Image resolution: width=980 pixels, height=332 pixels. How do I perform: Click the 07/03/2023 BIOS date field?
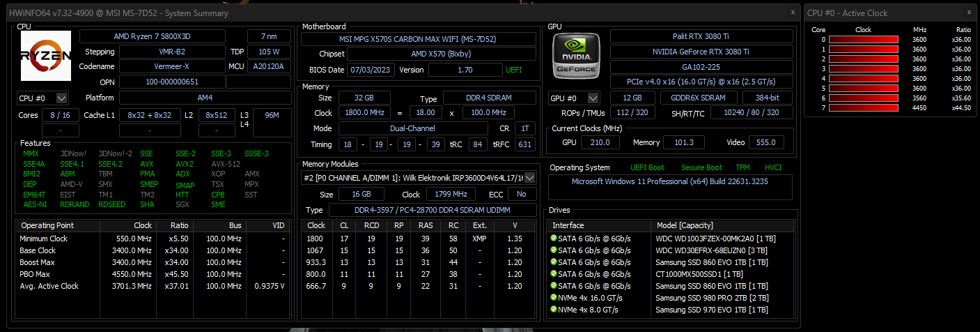point(372,70)
